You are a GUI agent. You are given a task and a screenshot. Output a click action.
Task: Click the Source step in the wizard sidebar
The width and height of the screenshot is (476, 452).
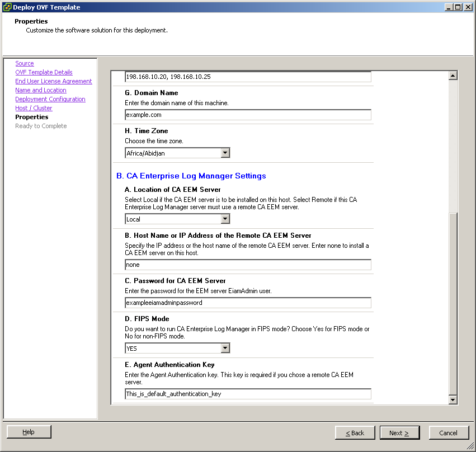tap(24, 63)
